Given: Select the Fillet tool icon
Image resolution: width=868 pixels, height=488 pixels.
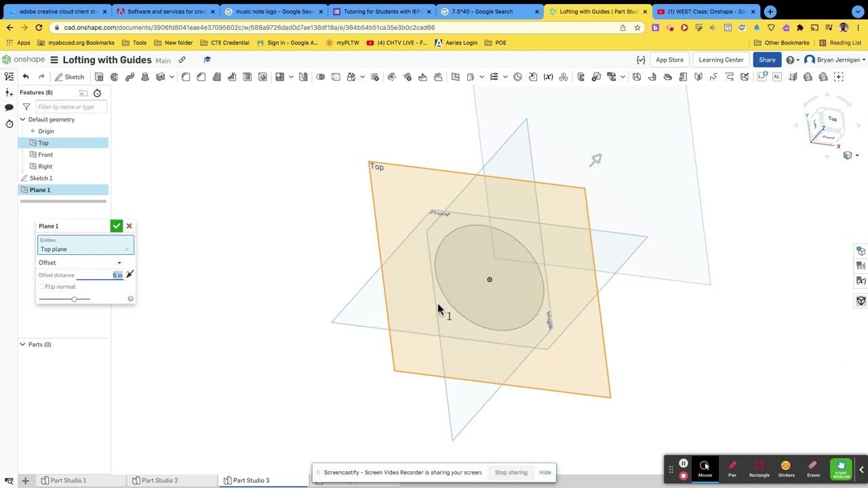Looking at the screenshot, I should click(186, 77).
